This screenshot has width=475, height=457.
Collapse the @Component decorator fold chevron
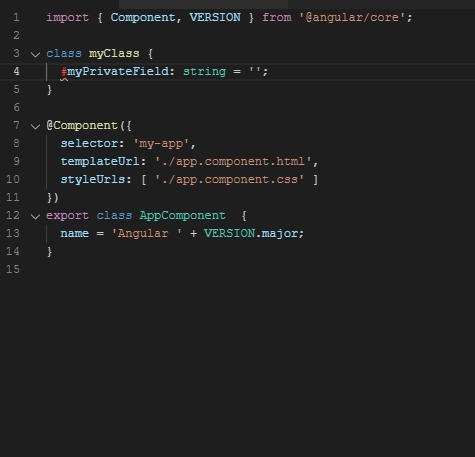(35, 126)
